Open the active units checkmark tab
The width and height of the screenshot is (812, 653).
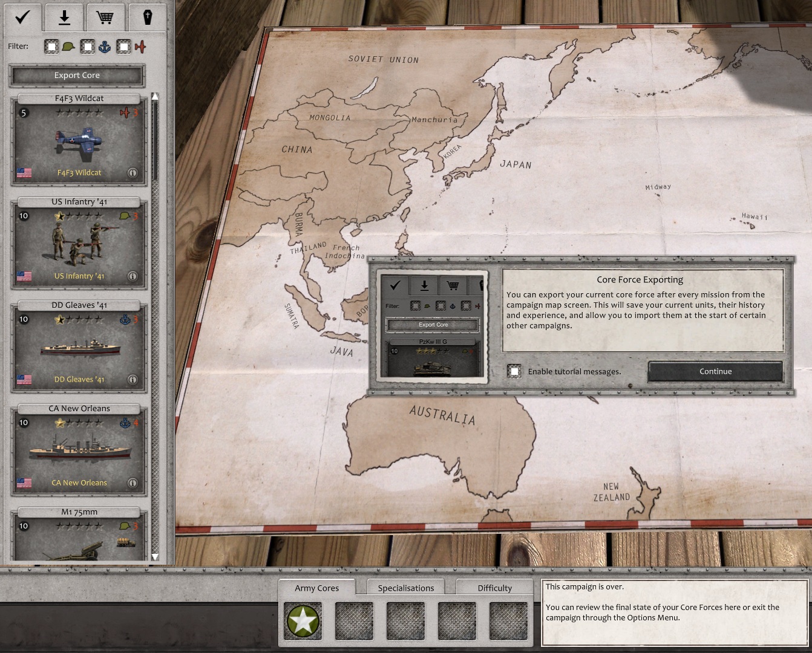pos(23,17)
